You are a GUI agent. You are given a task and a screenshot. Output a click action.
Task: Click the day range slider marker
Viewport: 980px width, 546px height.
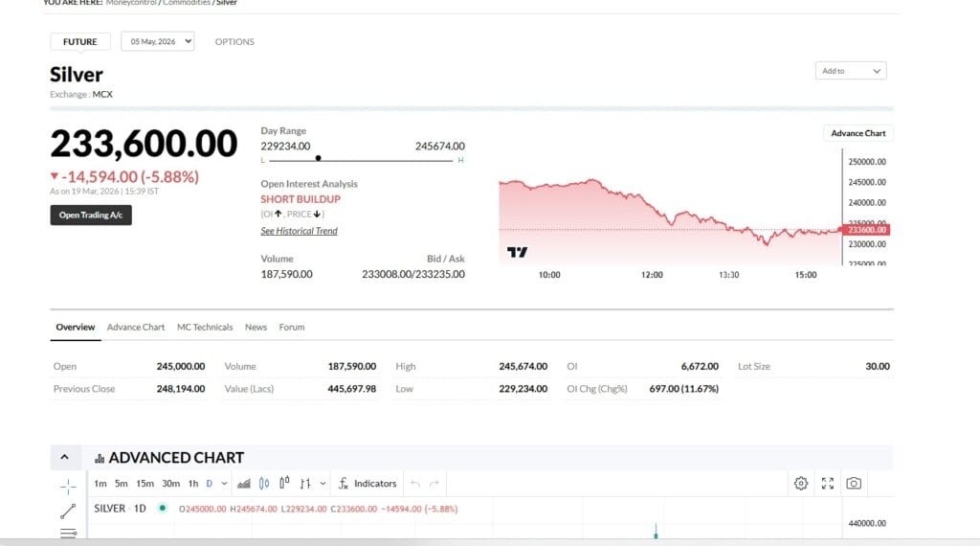pos(318,159)
